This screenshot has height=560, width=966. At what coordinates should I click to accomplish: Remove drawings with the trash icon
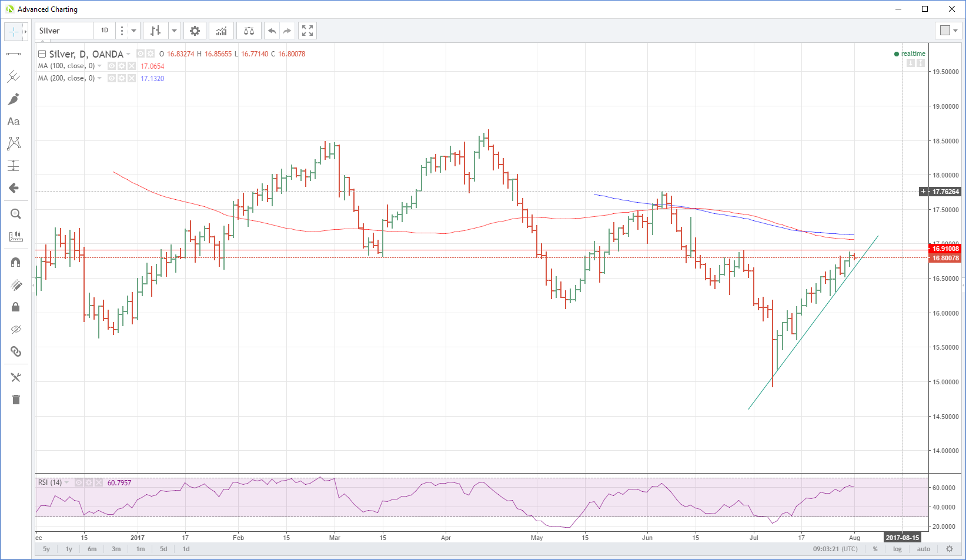point(16,400)
